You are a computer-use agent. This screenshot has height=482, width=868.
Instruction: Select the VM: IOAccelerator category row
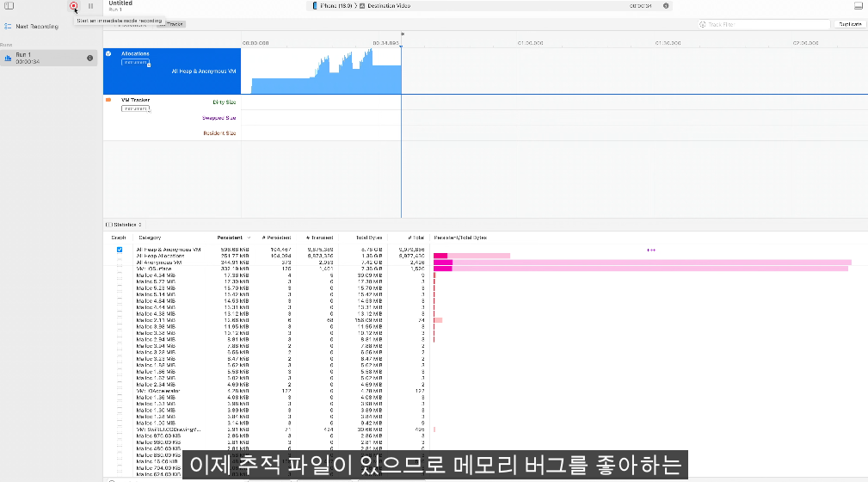[x=485, y=391]
